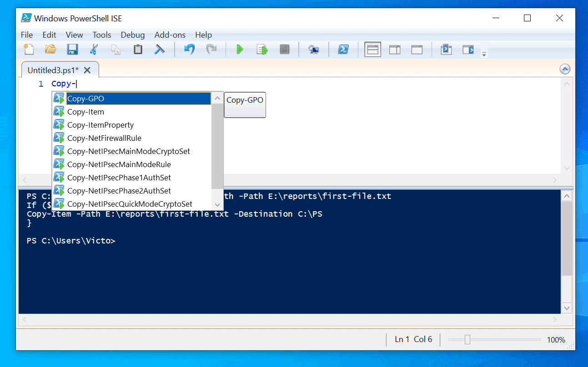Run the script with the green play icon
The width and height of the screenshot is (588, 367).
(x=240, y=49)
